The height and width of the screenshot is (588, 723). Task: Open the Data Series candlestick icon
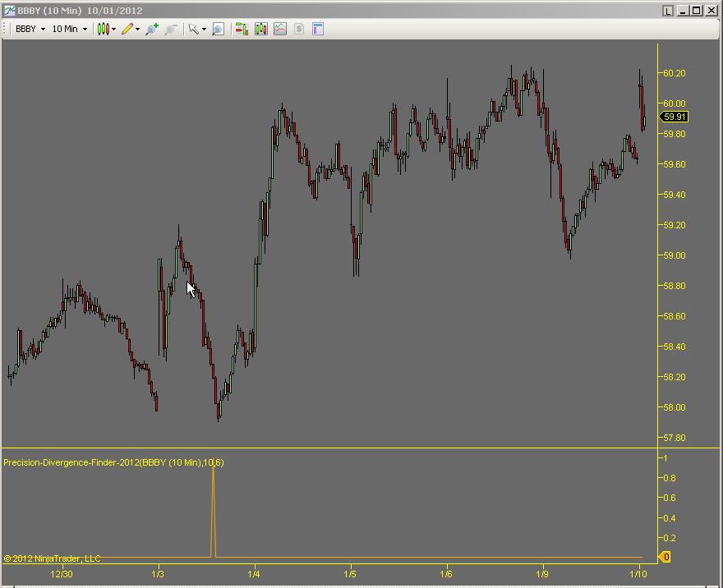tap(261, 29)
